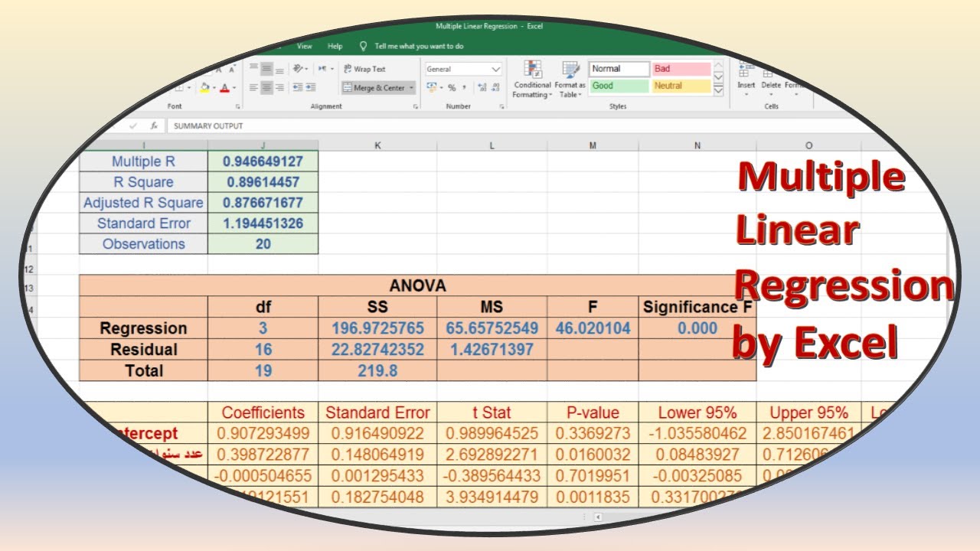980x551 pixels.
Task: Open the Help ribbon tab
Action: pos(335,46)
